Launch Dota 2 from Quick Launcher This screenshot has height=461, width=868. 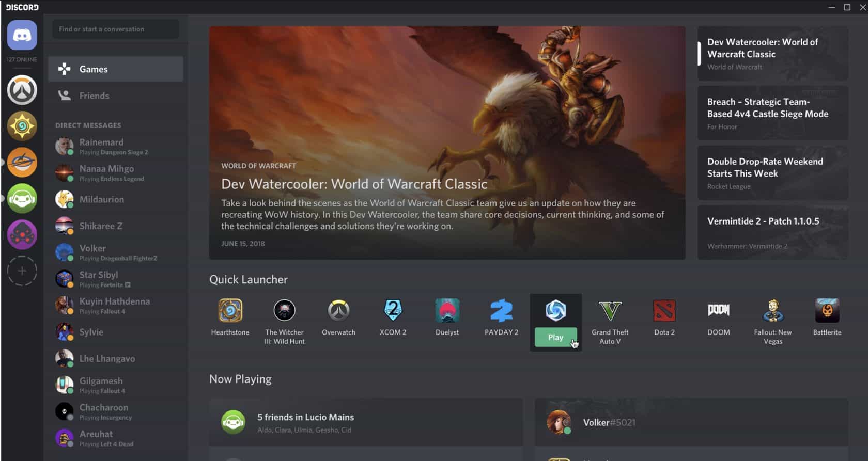(x=664, y=311)
